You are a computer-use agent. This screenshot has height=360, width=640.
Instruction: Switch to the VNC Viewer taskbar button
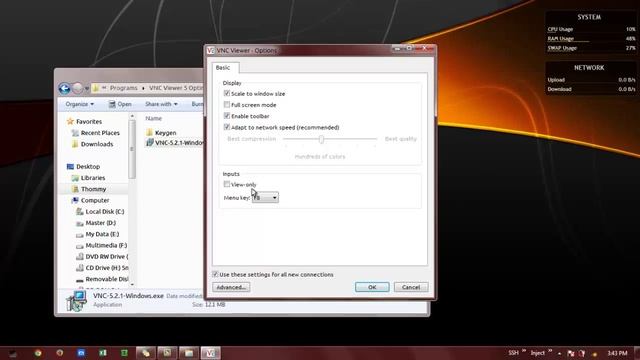point(210,353)
